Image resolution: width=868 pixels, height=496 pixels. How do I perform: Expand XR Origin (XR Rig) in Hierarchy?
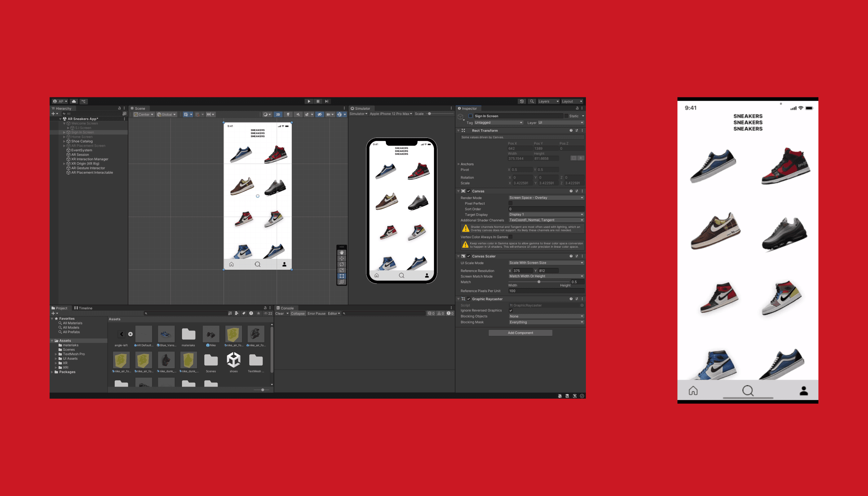pyautogui.click(x=64, y=164)
